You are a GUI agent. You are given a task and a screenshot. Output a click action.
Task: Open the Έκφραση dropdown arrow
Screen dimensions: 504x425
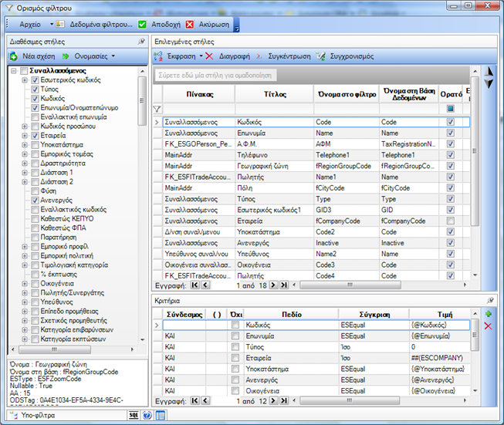pos(201,56)
